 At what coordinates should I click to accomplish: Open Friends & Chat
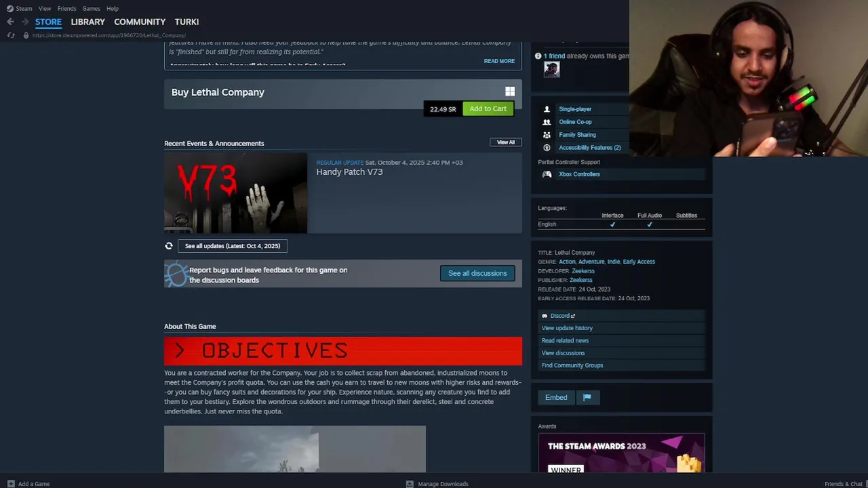(x=843, y=484)
